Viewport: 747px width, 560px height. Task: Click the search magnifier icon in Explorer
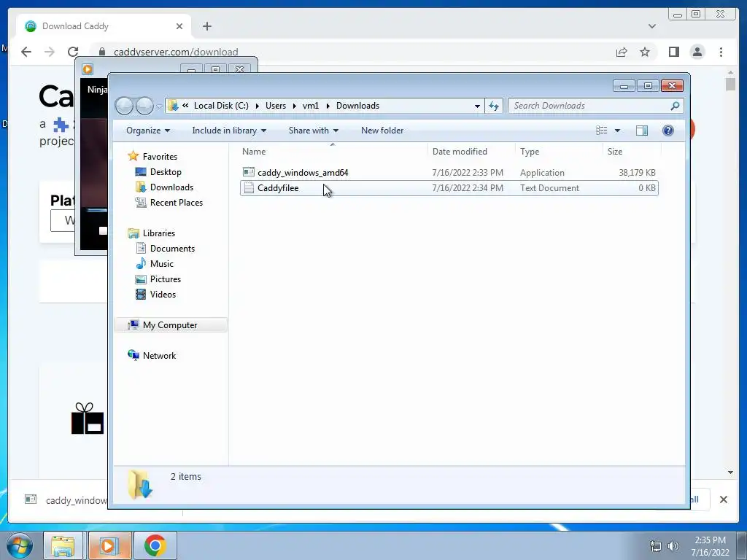coord(675,106)
